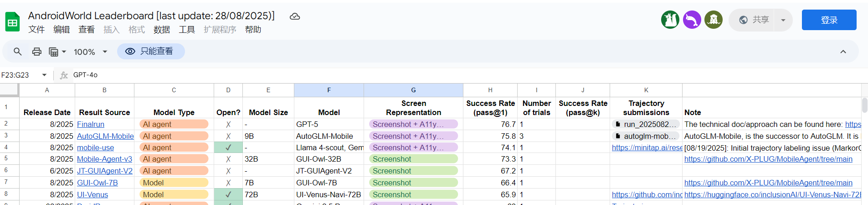Open Screenshot + A11y chip in GPT-5 row
Screen dimensions: 868x205
(413, 124)
